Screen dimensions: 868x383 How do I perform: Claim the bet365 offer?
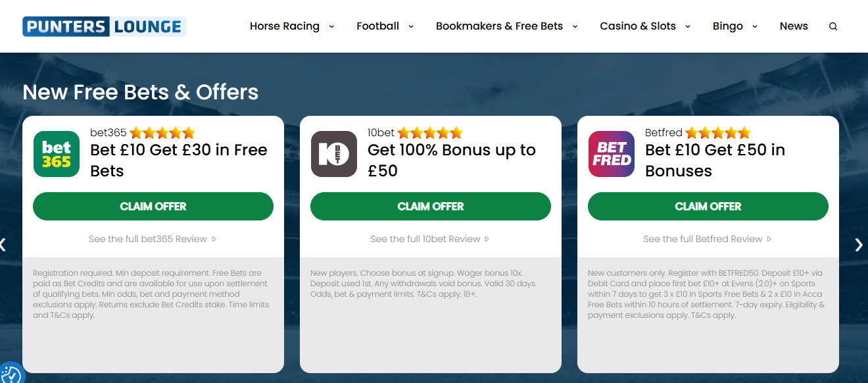pyautogui.click(x=153, y=206)
